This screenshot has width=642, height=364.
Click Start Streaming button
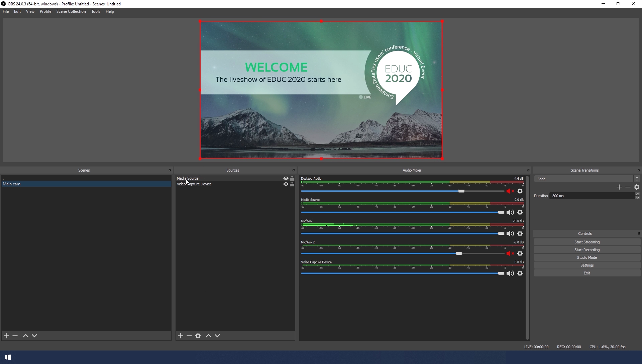587,242
